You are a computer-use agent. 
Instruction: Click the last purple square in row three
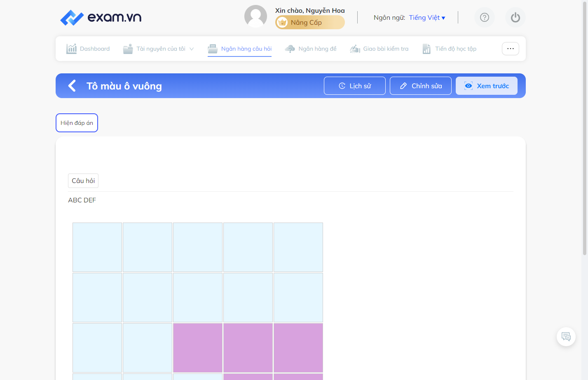click(298, 348)
